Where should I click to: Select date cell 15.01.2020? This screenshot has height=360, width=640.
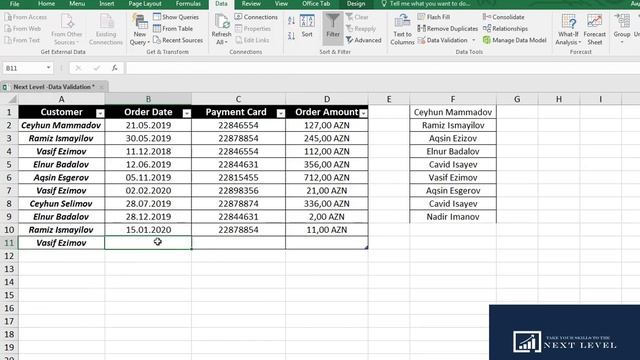(148, 230)
